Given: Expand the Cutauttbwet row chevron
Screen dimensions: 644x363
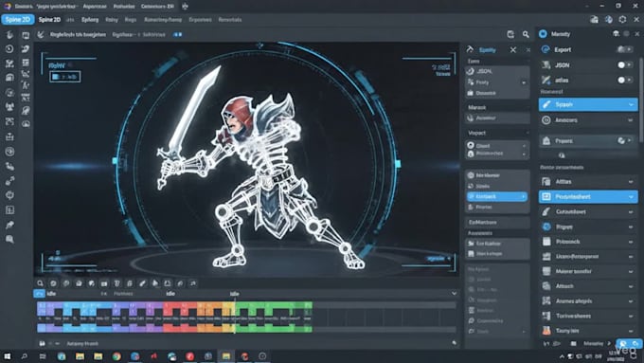Looking at the screenshot, I should click(631, 212).
